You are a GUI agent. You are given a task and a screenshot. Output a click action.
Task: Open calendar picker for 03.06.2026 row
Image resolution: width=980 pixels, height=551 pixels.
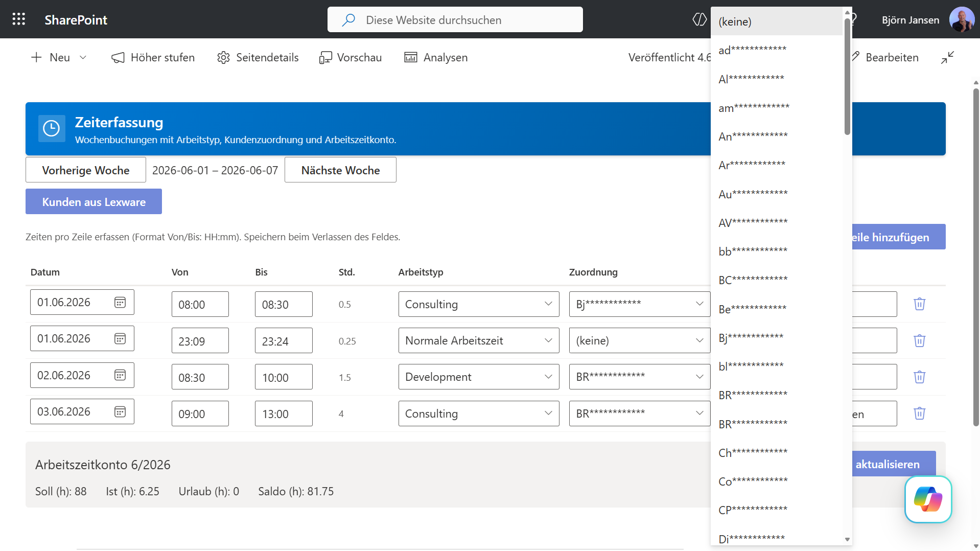(120, 411)
